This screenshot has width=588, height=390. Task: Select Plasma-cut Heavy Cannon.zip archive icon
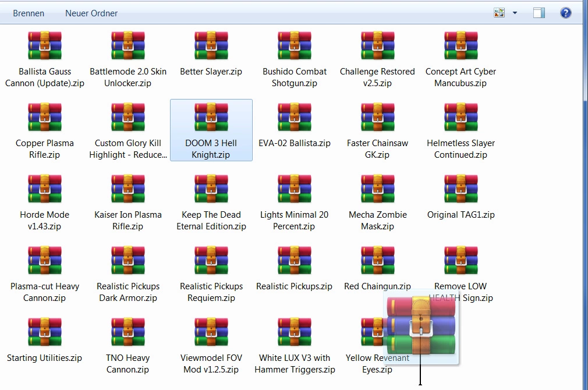tap(45, 261)
